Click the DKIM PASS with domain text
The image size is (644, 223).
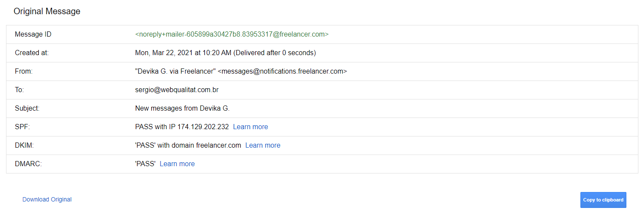(x=188, y=146)
